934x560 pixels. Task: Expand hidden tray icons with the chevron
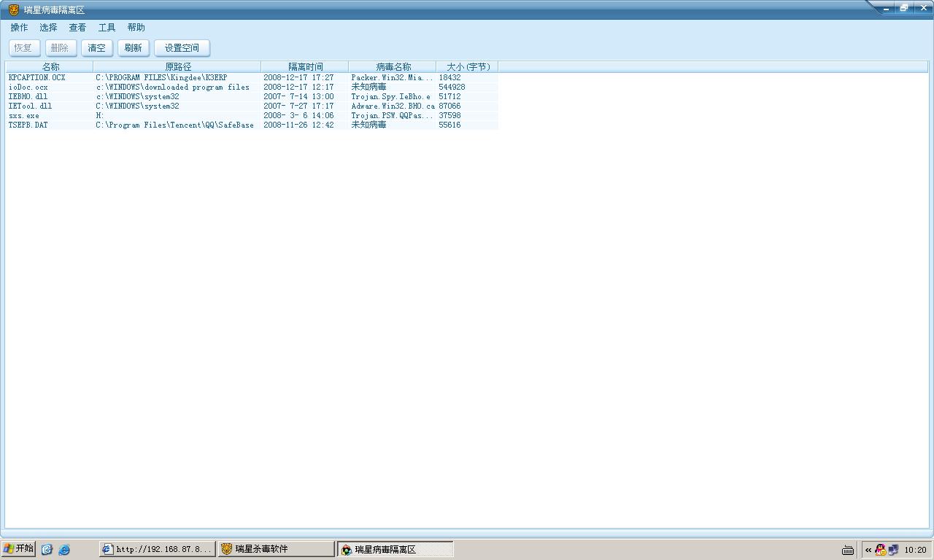point(868,550)
